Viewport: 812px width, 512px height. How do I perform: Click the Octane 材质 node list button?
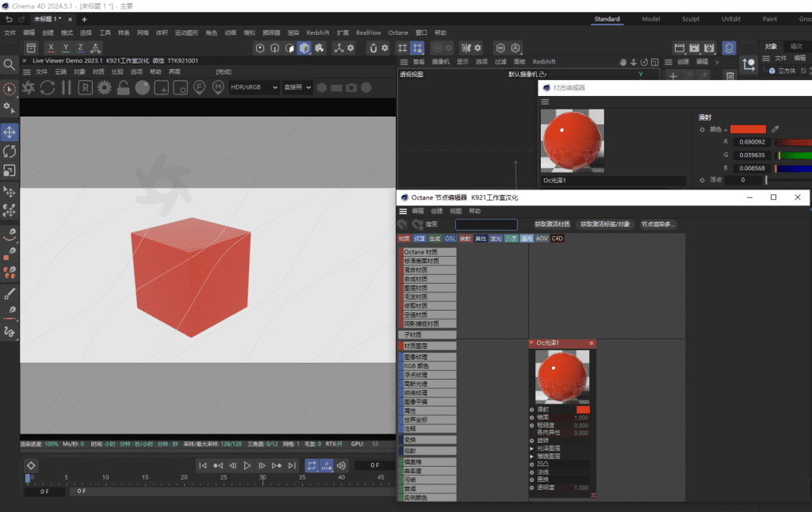coord(427,252)
